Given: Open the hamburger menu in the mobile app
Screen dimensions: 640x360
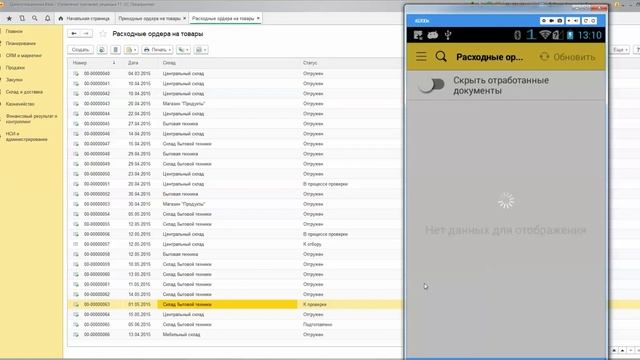Looking at the screenshot, I should (421, 57).
